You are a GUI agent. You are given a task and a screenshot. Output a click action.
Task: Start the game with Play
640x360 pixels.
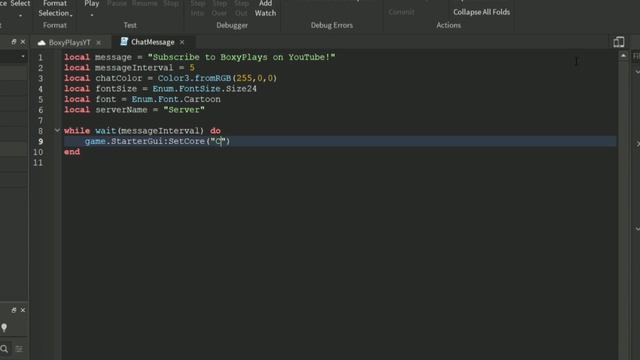[x=92, y=4]
